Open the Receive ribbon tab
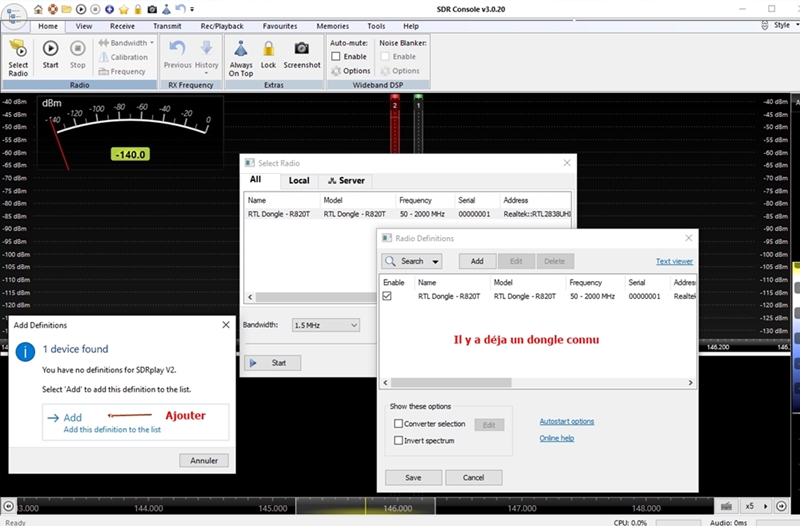Screen dimensions: 800x526 [x=122, y=26]
